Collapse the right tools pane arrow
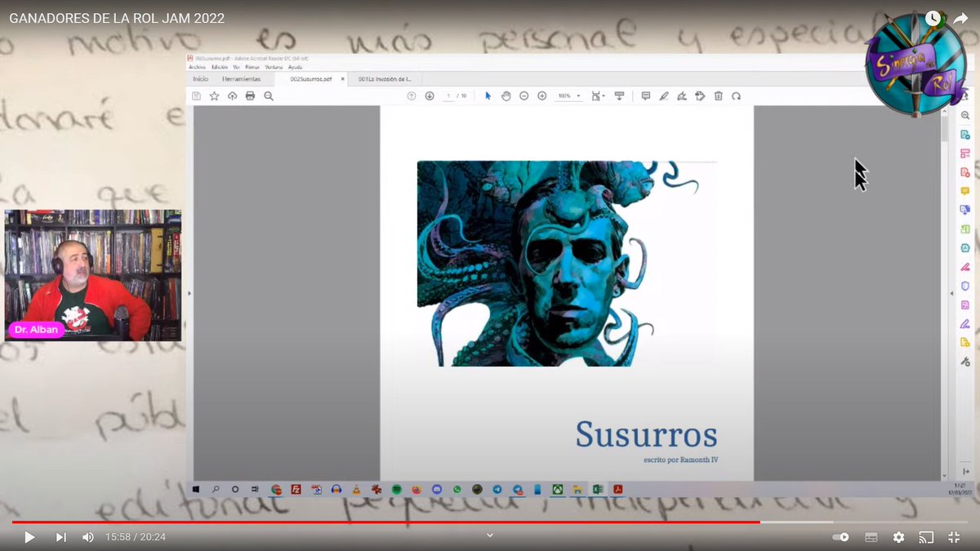The width and height of the screenshot is (980, 551). 951,293
